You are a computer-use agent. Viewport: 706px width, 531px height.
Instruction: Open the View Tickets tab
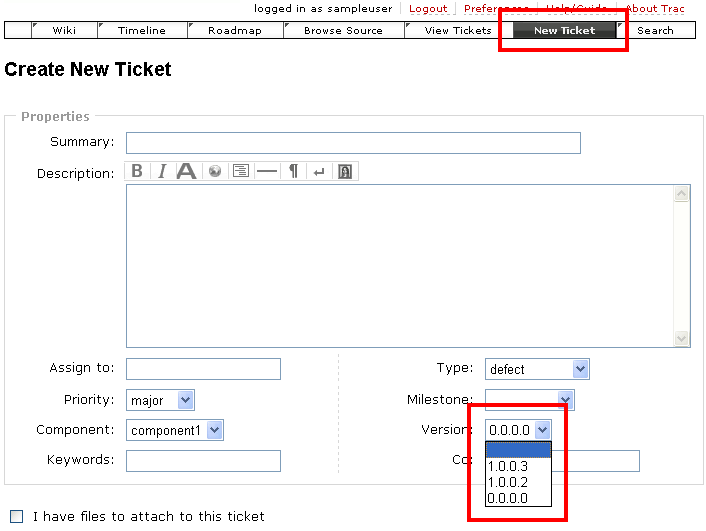pos(458,30)
